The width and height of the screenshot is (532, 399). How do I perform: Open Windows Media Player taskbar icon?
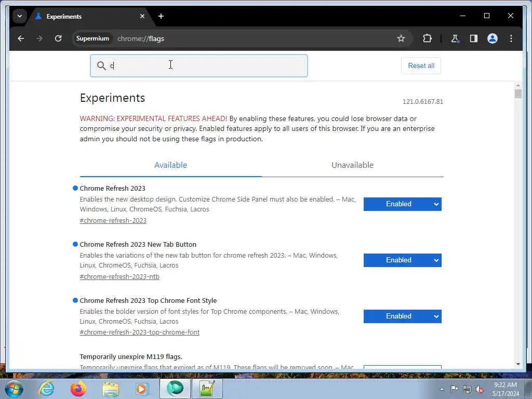(x=142, y=389)
